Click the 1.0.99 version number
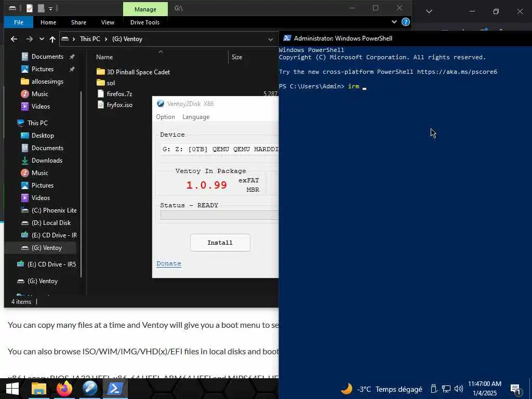Screen dimensions: 532x399 (x=206, y=185)
